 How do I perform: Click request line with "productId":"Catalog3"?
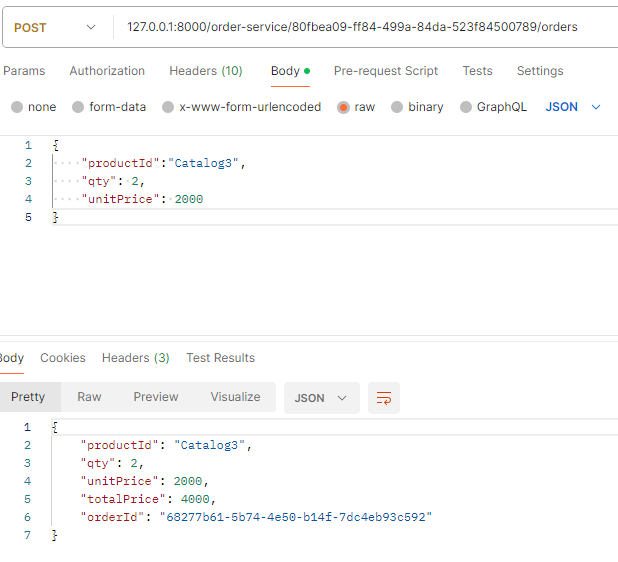(x=163, y=163)
